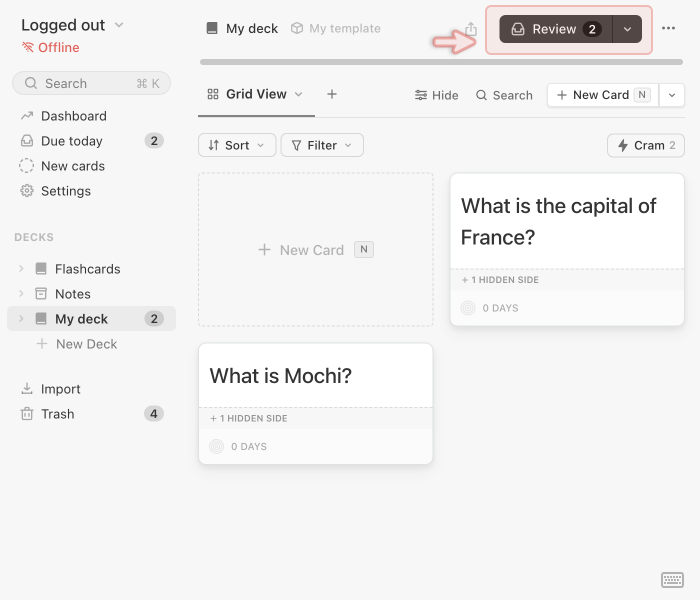Open Dashboard from the sidebar

(73, 116)
